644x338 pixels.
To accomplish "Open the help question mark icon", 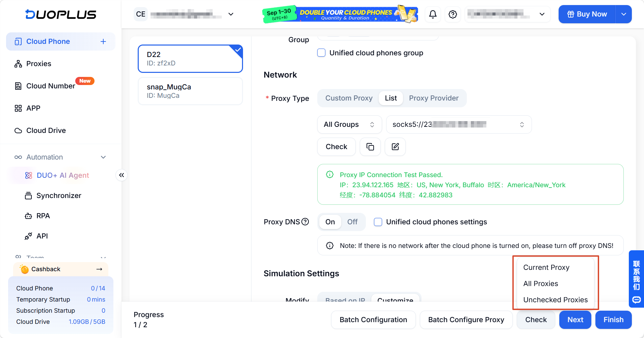I will coord(453,14).
